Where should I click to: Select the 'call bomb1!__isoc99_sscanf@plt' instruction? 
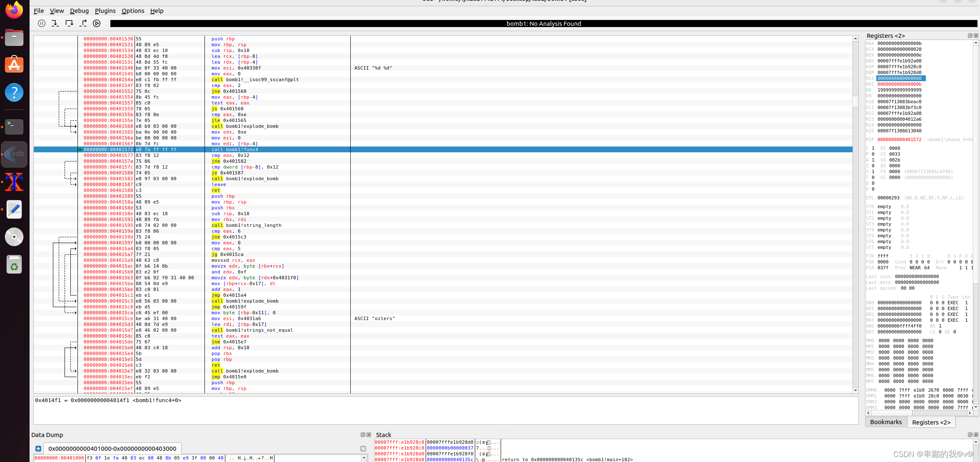click(255, 79)
